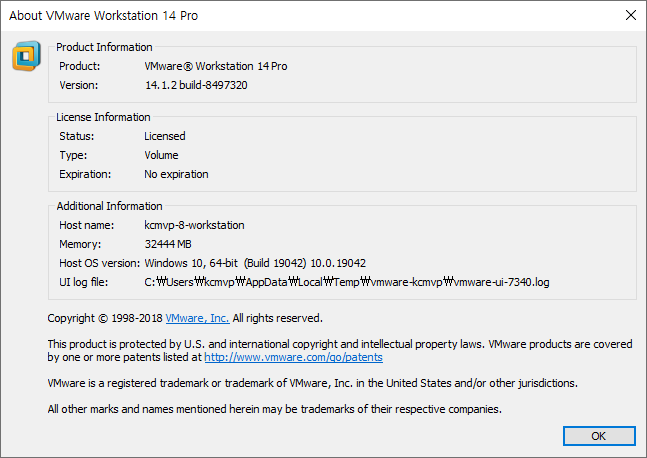The image size is (647, 458).
Task: Click the UI log file path
Action: pos(347,282)
